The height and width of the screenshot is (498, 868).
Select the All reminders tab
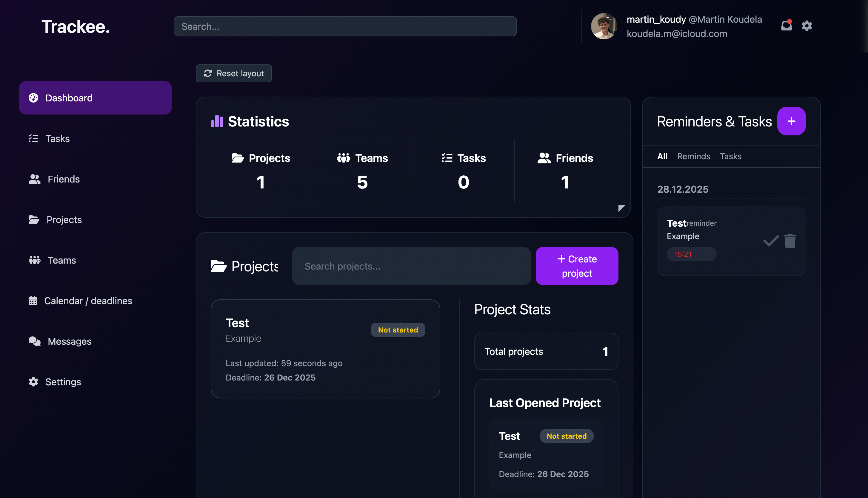coord(662,156)
